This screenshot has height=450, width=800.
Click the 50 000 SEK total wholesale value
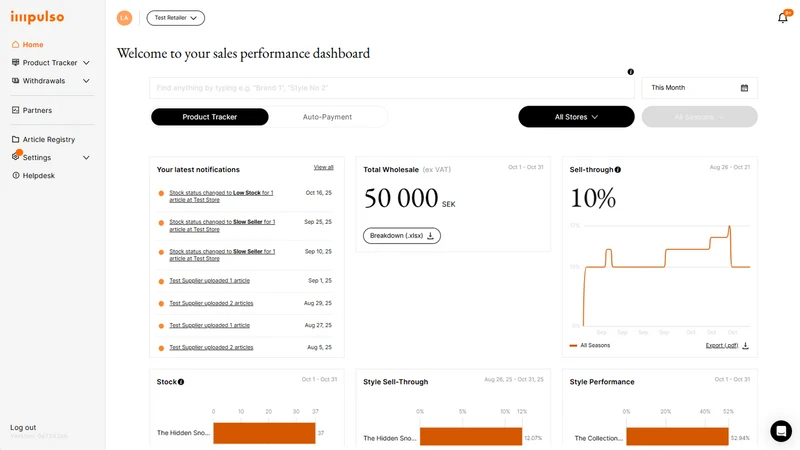click(x=409, y=198)
